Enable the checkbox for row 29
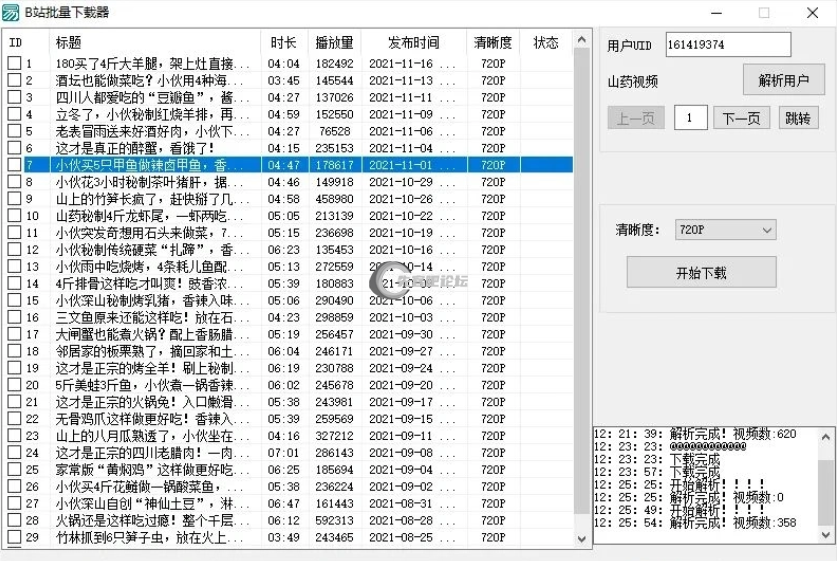837x561 pixels. click(14, 537)
